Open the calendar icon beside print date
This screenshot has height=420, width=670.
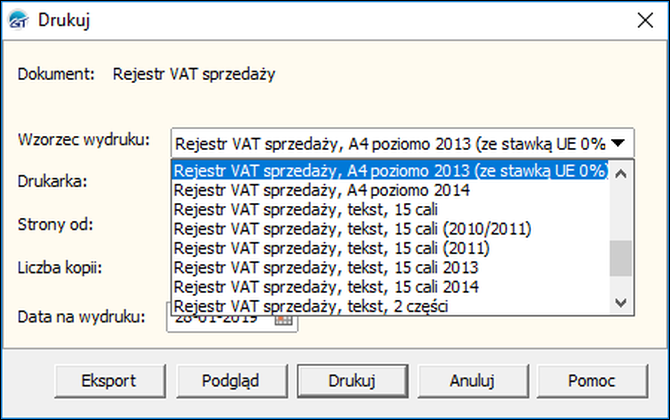(283, 320)
